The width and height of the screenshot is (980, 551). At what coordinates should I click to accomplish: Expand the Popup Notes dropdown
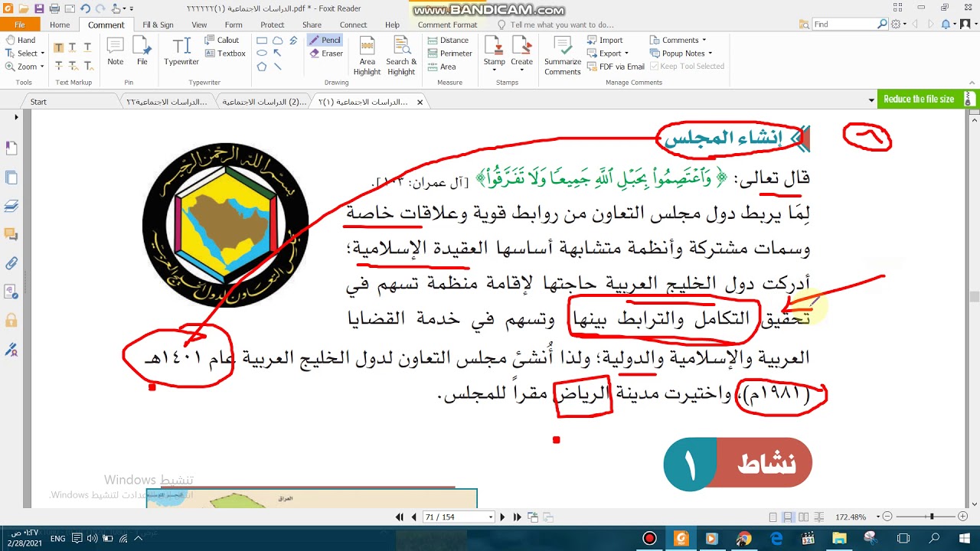tap(710, 54)
